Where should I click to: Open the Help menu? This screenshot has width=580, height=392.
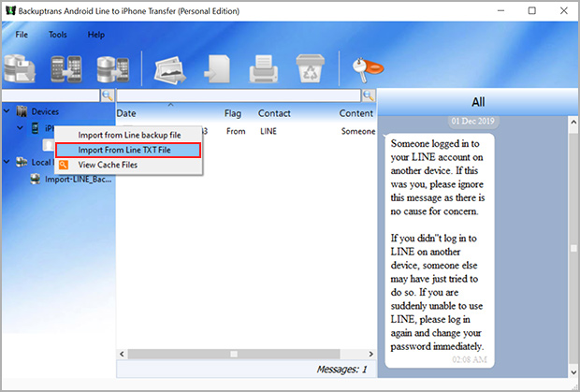[96, 34]
